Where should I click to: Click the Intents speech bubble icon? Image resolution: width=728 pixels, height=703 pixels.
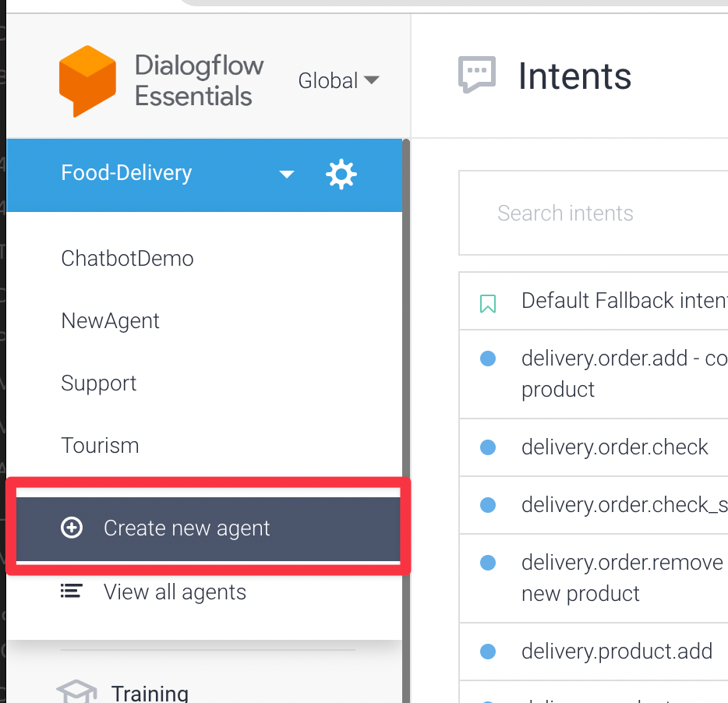(477, 76)
